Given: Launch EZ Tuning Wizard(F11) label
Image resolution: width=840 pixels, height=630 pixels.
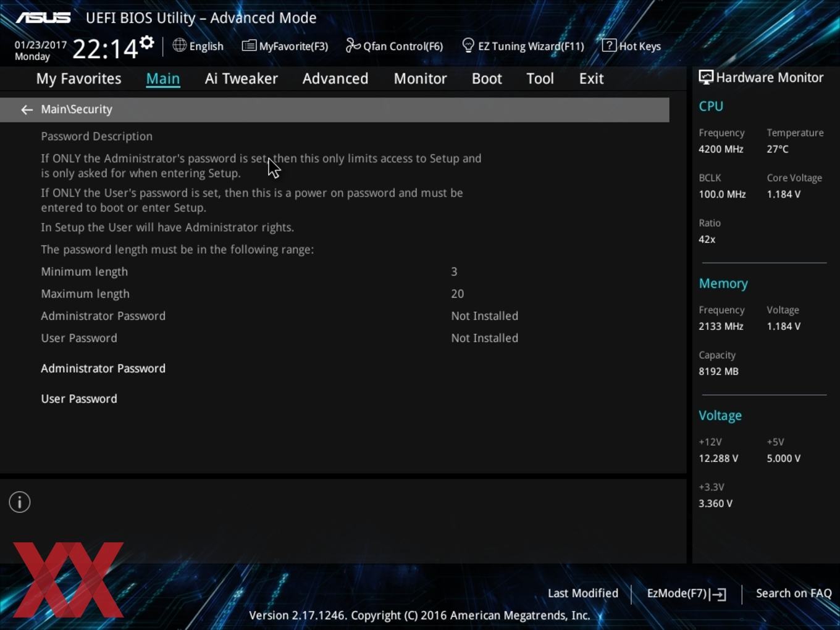Looking at the screenshot, I should click(x=531, y=46).
